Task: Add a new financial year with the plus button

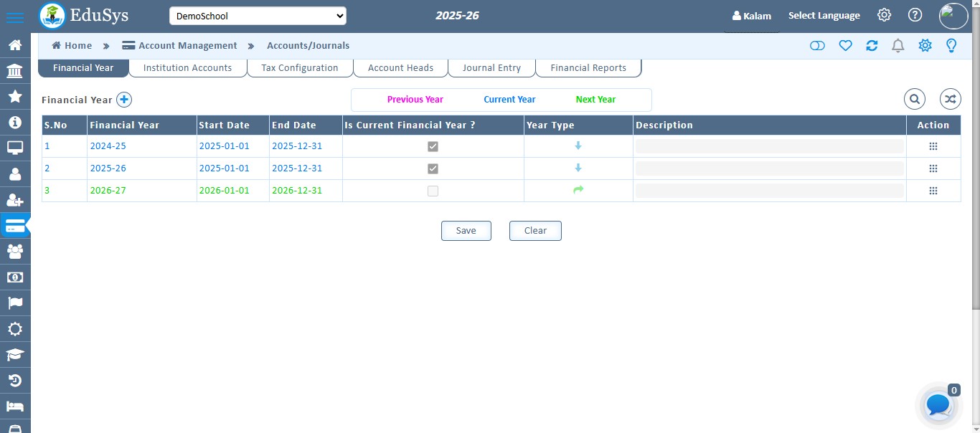Action: point(123,100)
